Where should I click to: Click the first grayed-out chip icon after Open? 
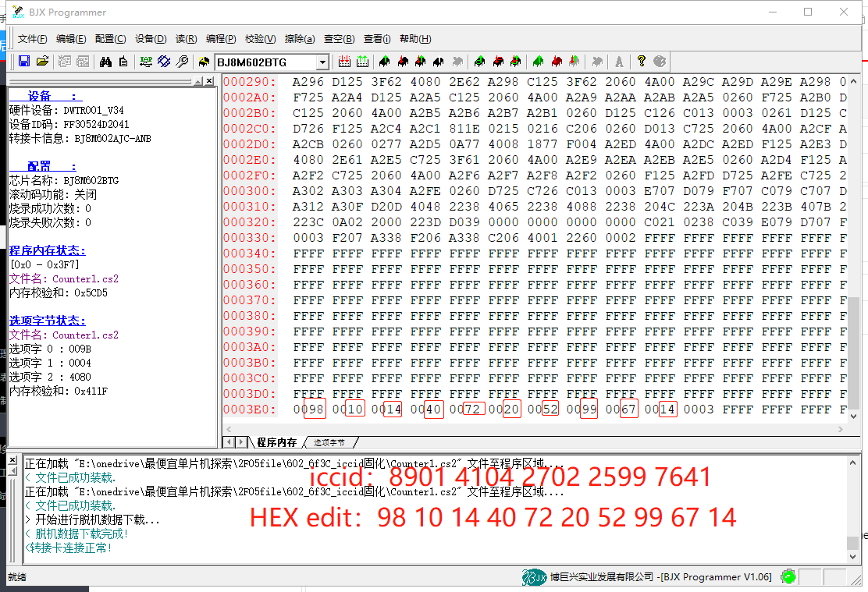65,62
